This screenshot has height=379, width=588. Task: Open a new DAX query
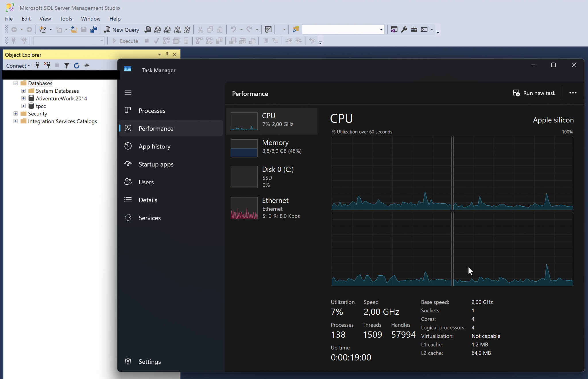pyautogui.click(x=187, y=30)
